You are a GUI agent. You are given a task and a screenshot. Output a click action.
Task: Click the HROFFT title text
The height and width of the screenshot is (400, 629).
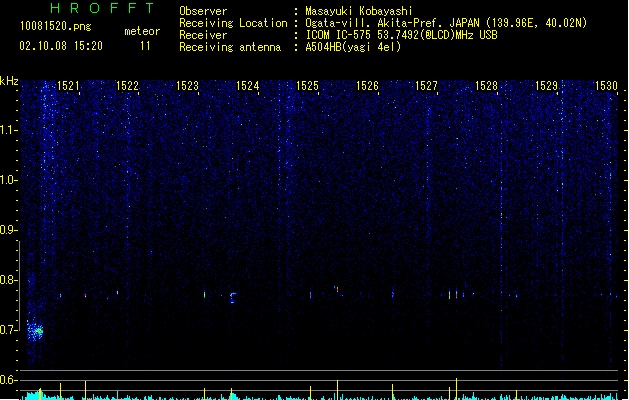tap(103, 8)
